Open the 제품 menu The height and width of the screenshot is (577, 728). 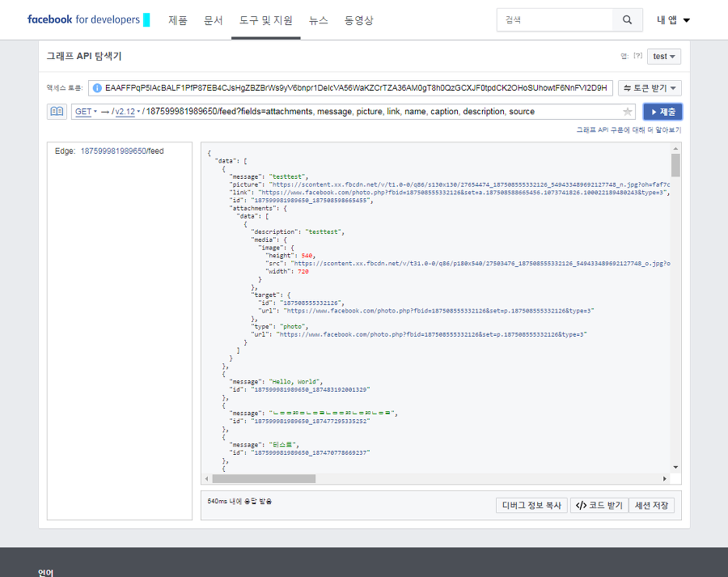(x=177, y=20)
